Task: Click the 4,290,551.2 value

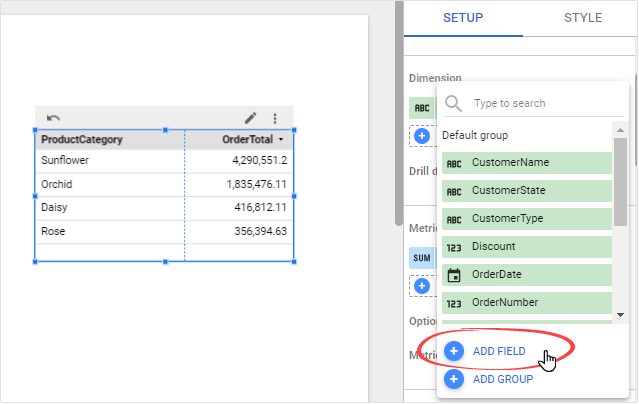Action: coord(260,161)
